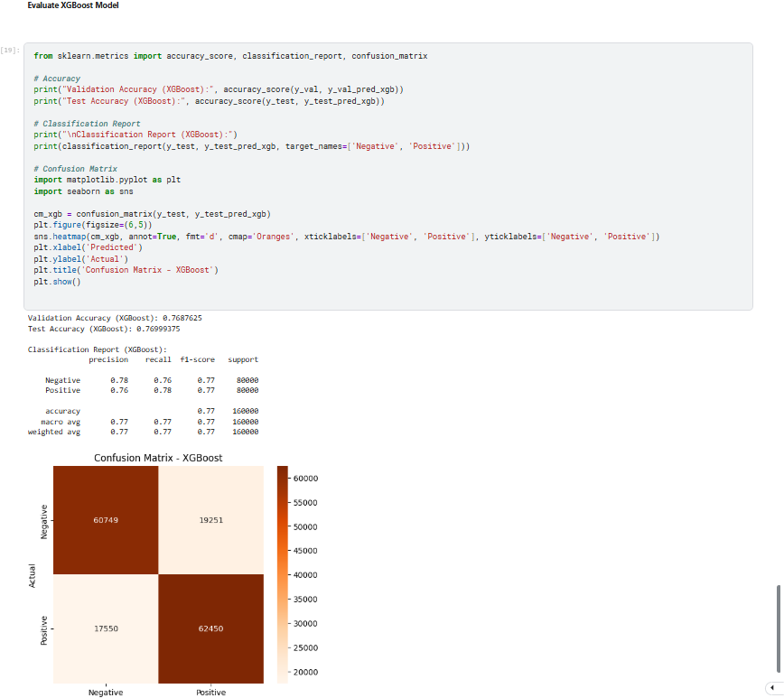
Task: Click the "# Confusion Matrix" comment line
Action: (x=76, y=169)
